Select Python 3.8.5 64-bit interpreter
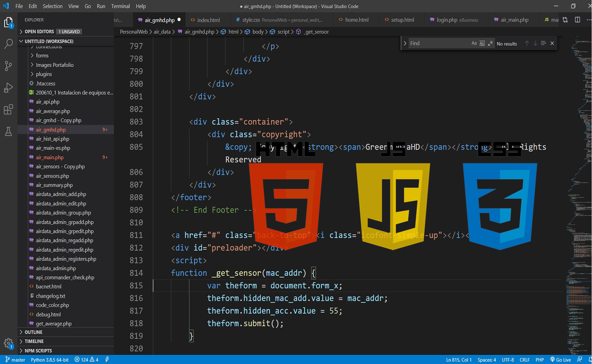 (50, 360)
